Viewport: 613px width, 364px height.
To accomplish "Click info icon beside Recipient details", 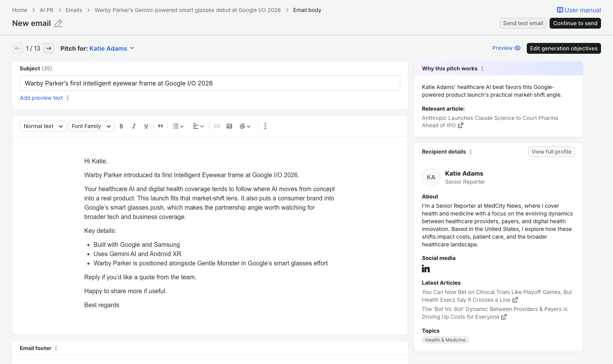I will click(x=471, y=152).
